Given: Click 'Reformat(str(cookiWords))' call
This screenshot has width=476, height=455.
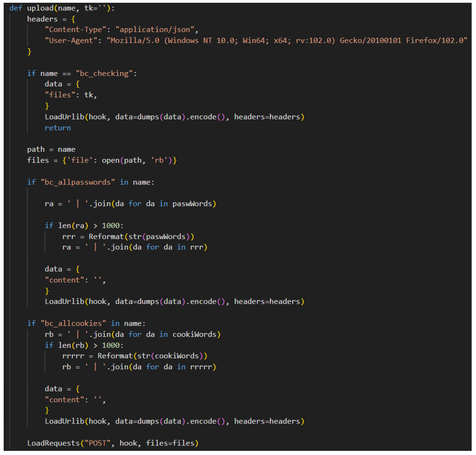Looking at the screenshot, I should point(152,356).
